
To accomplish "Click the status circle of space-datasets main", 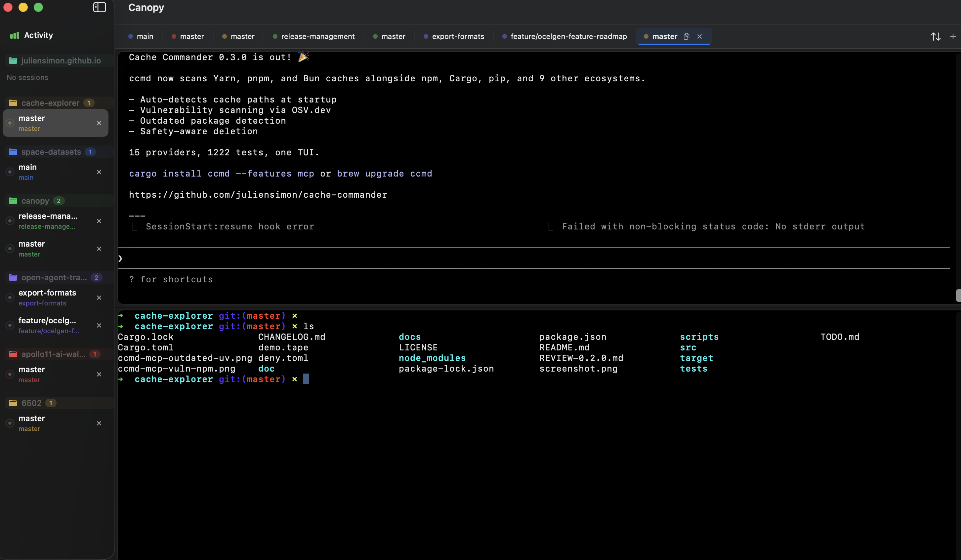I will click(10, 172).
